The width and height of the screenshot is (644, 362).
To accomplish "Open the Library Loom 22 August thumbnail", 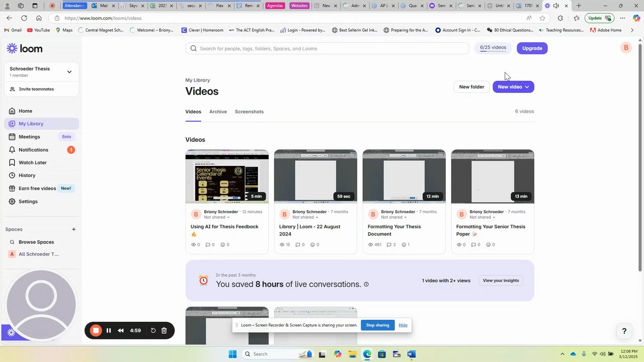I will (315, 176).
